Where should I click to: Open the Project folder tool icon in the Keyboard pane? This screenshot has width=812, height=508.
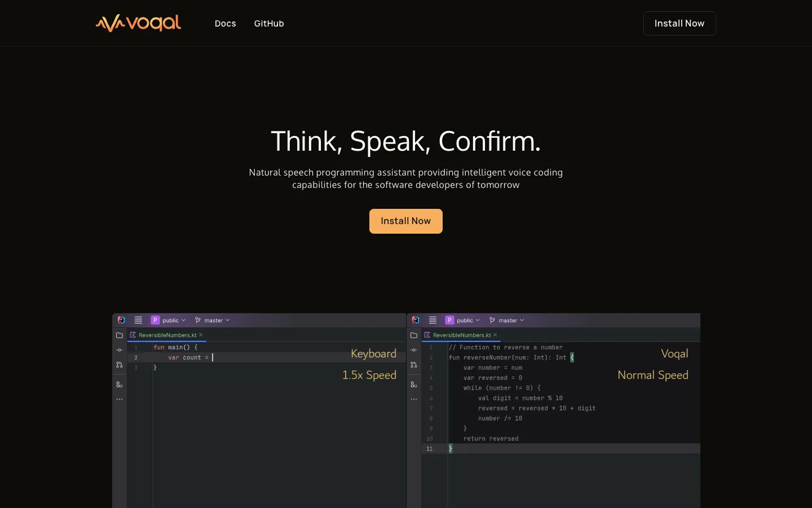coord(120,335)
